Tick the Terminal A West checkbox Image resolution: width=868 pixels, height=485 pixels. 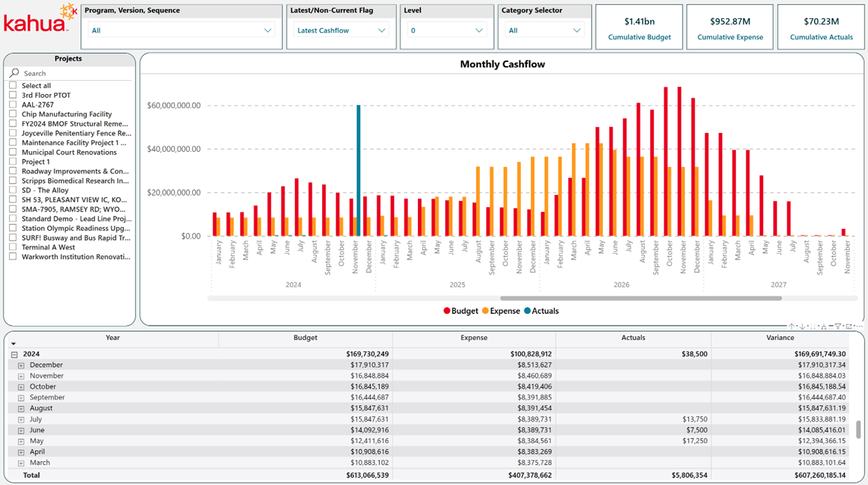pyautogui.click(x=13, y=247)
